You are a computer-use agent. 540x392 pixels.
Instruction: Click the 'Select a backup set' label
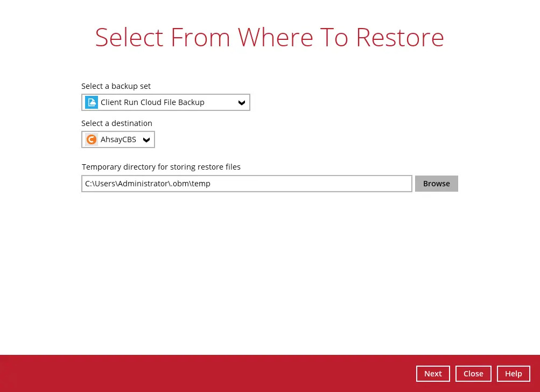tap(116, 86)
